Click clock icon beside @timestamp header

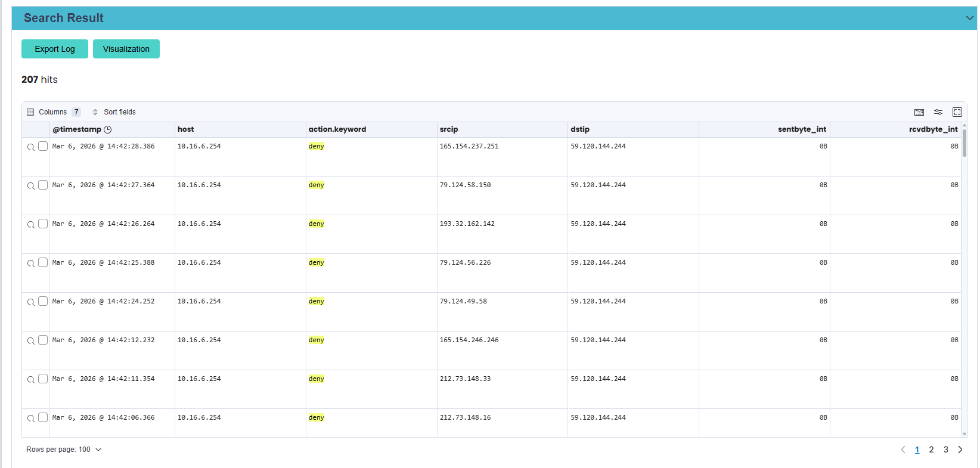coord(107,129)
